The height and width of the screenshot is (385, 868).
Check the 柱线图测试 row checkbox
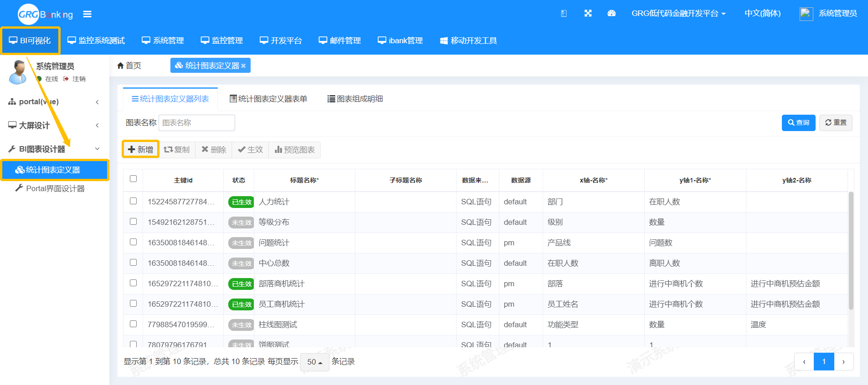[x=133, y=324]
